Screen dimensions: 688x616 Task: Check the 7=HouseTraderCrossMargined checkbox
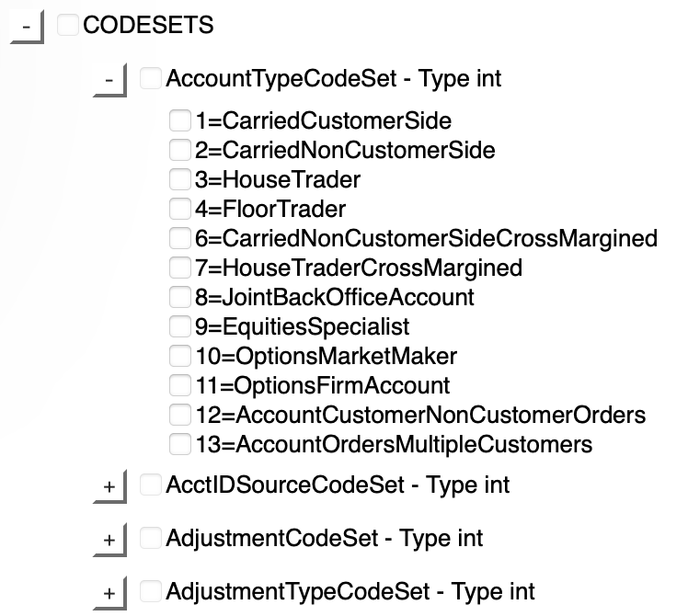[x=180, y=268]
